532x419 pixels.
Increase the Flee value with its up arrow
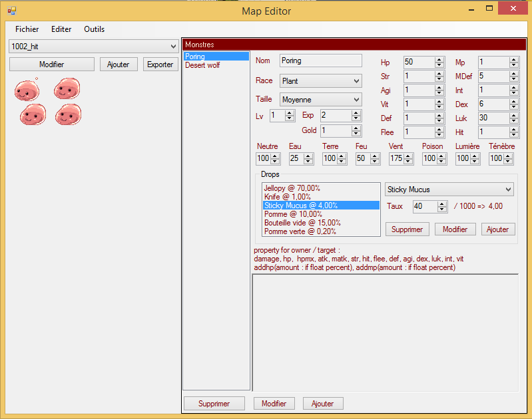pos(439,130)
